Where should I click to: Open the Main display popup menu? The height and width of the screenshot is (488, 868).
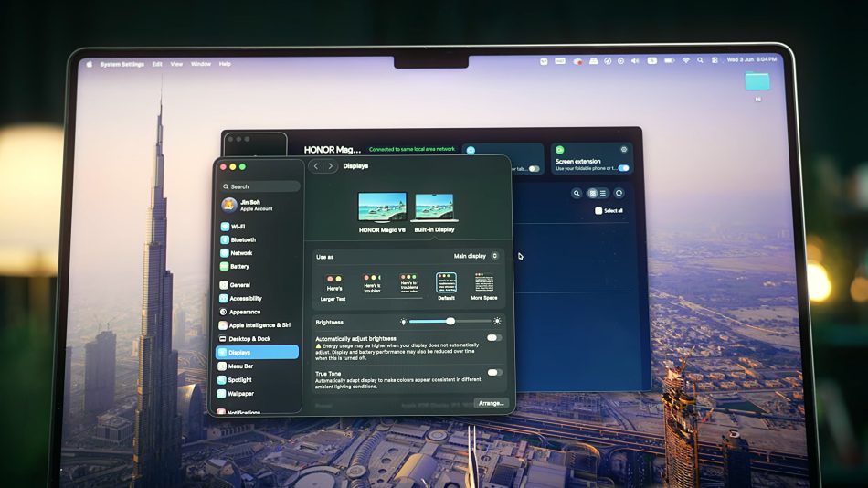click(x=476, y=256)
